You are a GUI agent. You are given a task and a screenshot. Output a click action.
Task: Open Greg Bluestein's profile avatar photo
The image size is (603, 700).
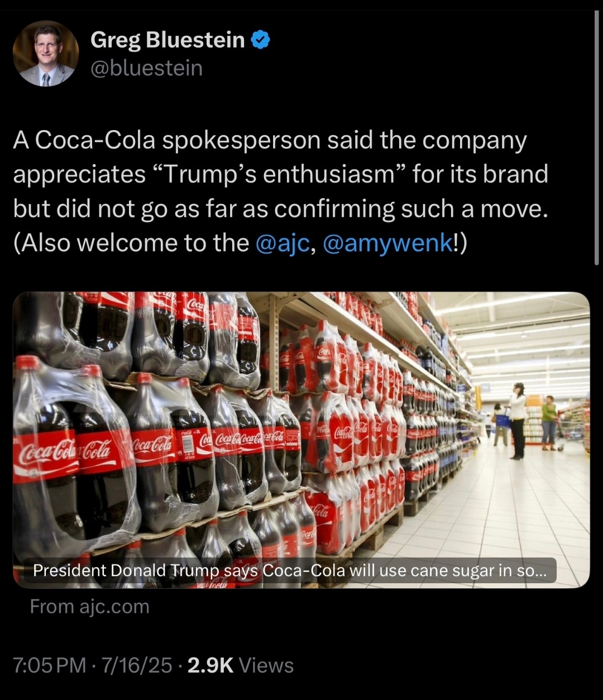(46, 54)
